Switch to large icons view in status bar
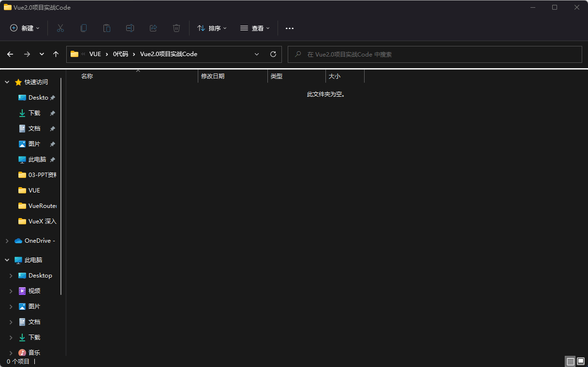588x367 pixels. click(x=581, y=361)
